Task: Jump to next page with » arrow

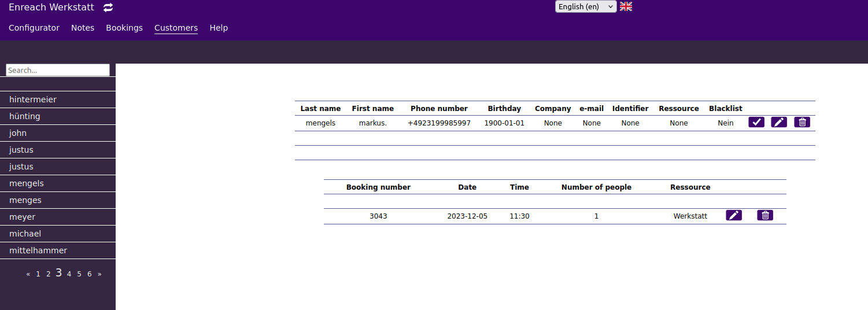Action: [99, 274]
